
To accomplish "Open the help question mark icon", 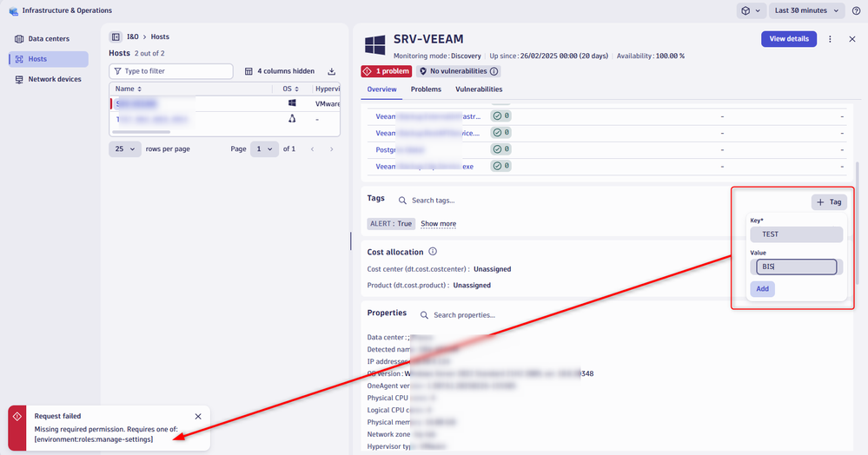I will coord(857,10).
